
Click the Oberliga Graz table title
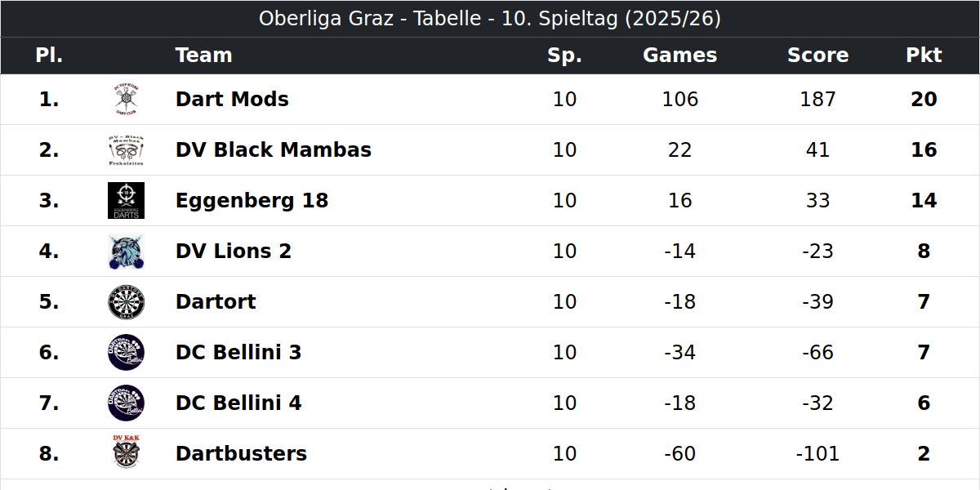coord(490,19)
